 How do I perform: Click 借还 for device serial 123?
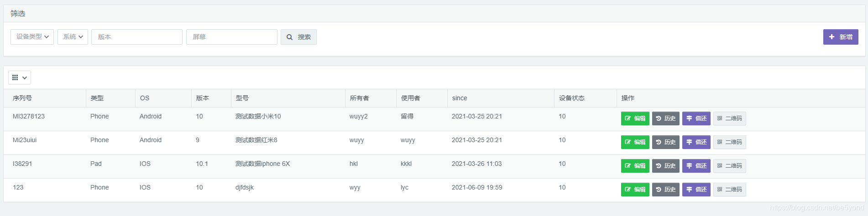pyautogui.click(x=696, y=190)
